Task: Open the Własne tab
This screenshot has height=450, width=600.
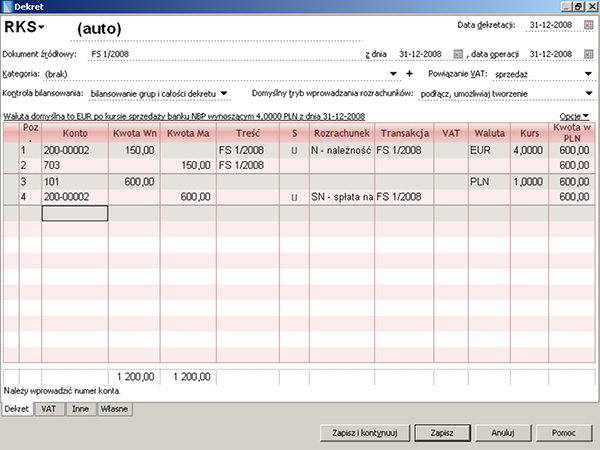Action: tap(114, 409)
